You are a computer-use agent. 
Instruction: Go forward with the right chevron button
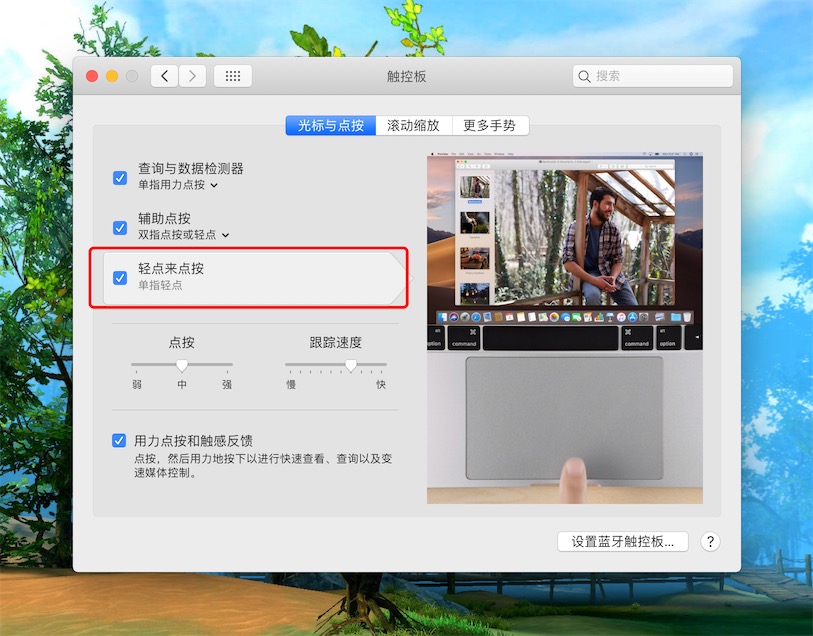[192, 76]
